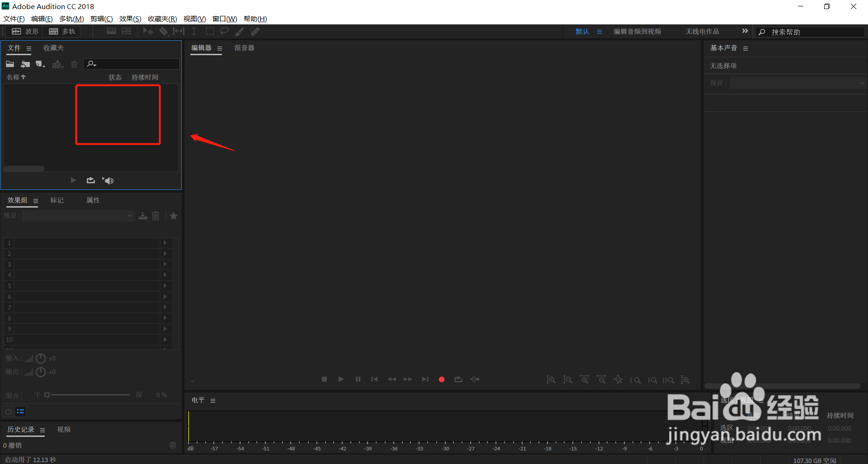Click Insert into Multitrack icon
868x464 pixels.
pyautogui.click(x=57, y=64)
